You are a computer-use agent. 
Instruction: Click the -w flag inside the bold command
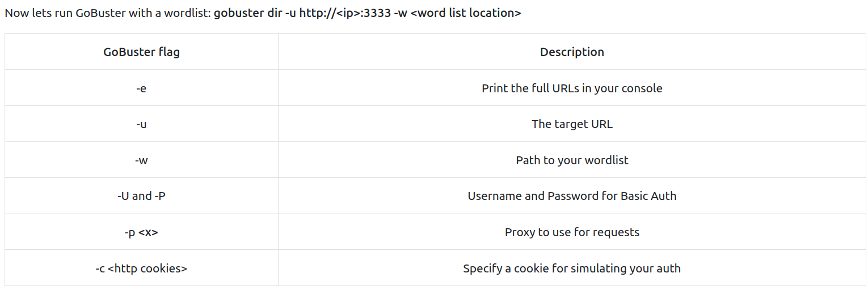pos(400,13)
